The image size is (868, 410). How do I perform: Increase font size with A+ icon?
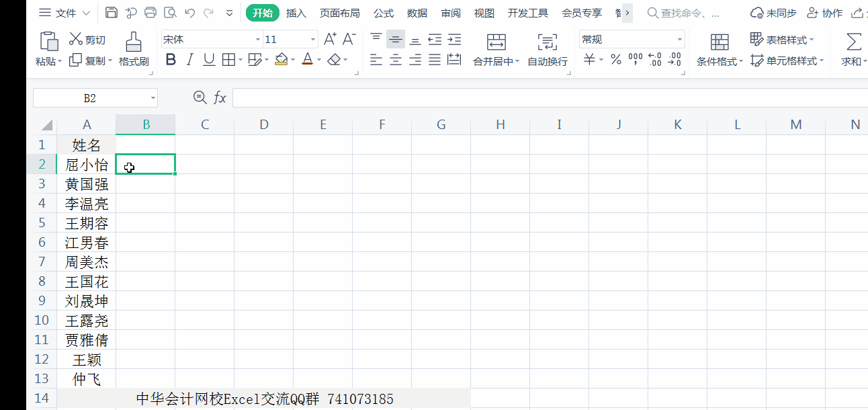tap(330, 40)
